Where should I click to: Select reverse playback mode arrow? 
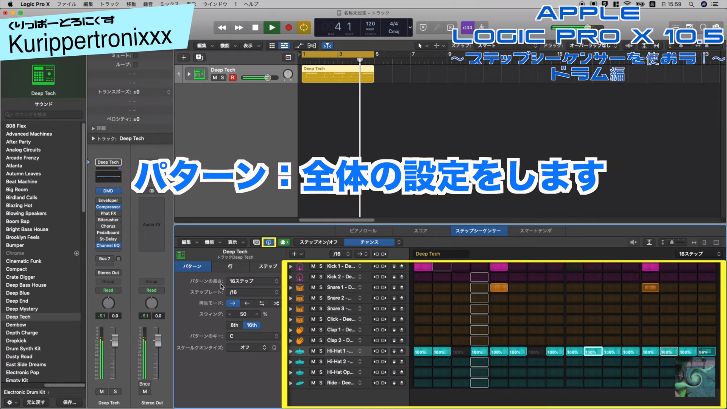[247, 303]
